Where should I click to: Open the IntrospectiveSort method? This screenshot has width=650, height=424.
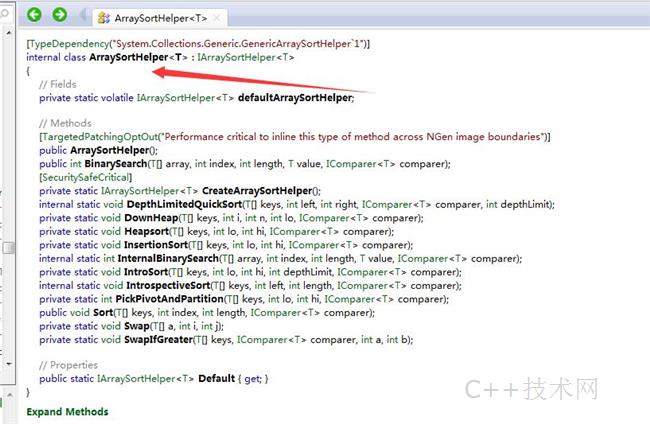click(x=168, y=286)
